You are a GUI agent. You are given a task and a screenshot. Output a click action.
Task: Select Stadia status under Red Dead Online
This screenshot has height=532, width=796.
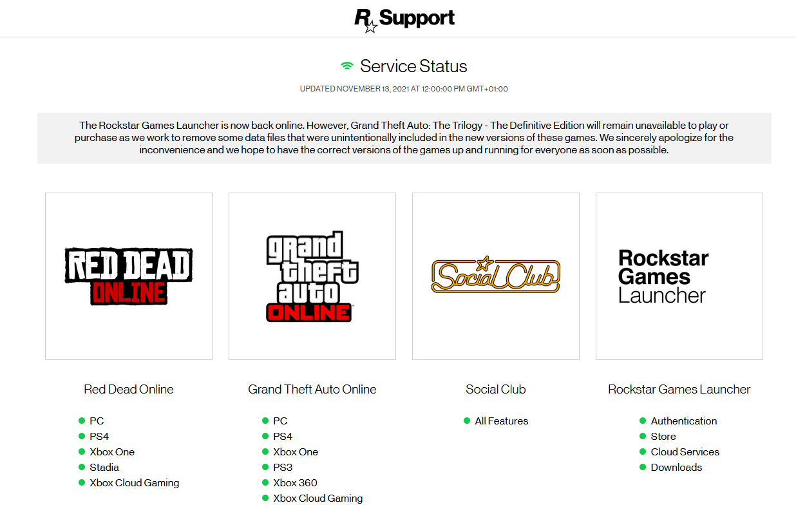[x=104, y=467]
